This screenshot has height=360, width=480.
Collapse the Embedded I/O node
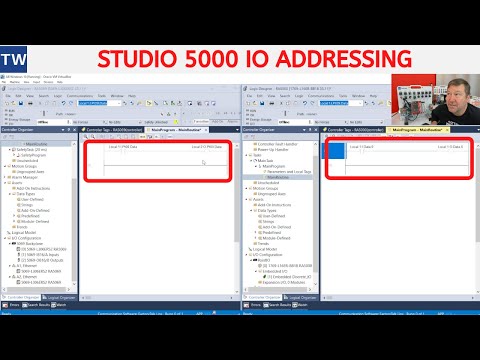click(x=256, y=271)
